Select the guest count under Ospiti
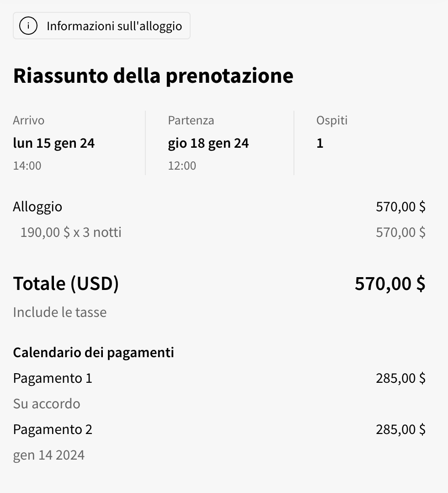Screen dimensions: 448x493 [x=320, y=143]
